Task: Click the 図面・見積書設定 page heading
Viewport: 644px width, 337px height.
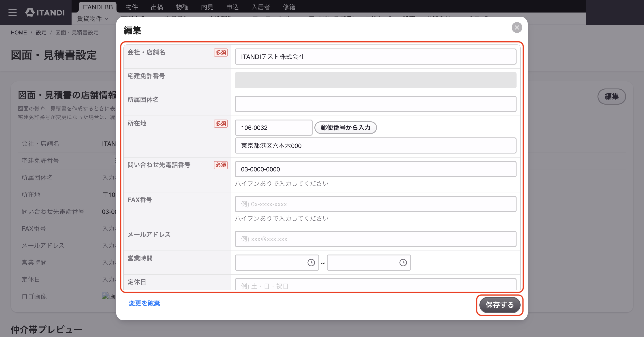Action: tap(54, 55)
